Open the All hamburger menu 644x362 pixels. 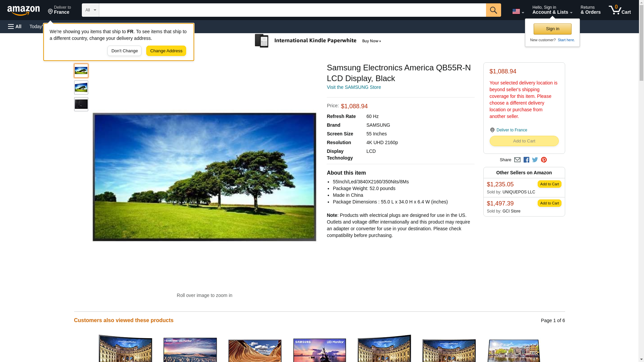15,26
